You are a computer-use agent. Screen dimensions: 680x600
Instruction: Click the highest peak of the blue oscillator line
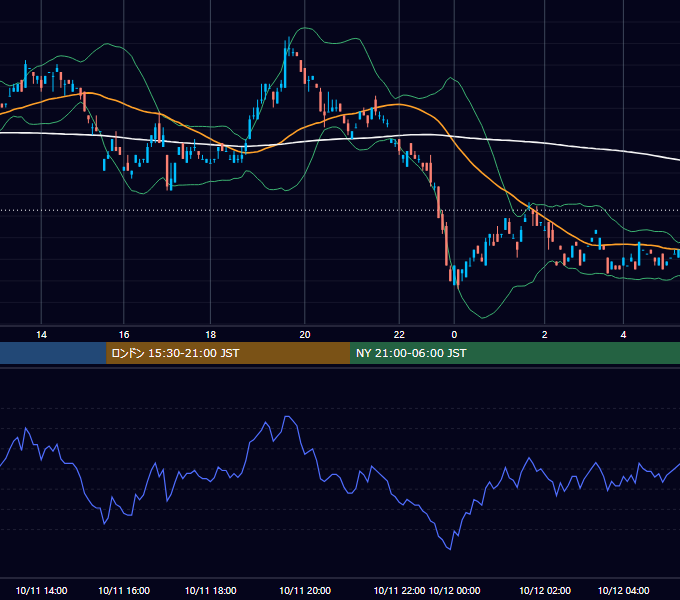click(288, 416)
